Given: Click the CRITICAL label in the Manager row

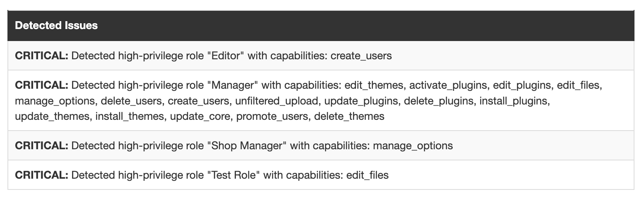Looking at the screenshot, I should pyautogui.click(x=41, y=85).
